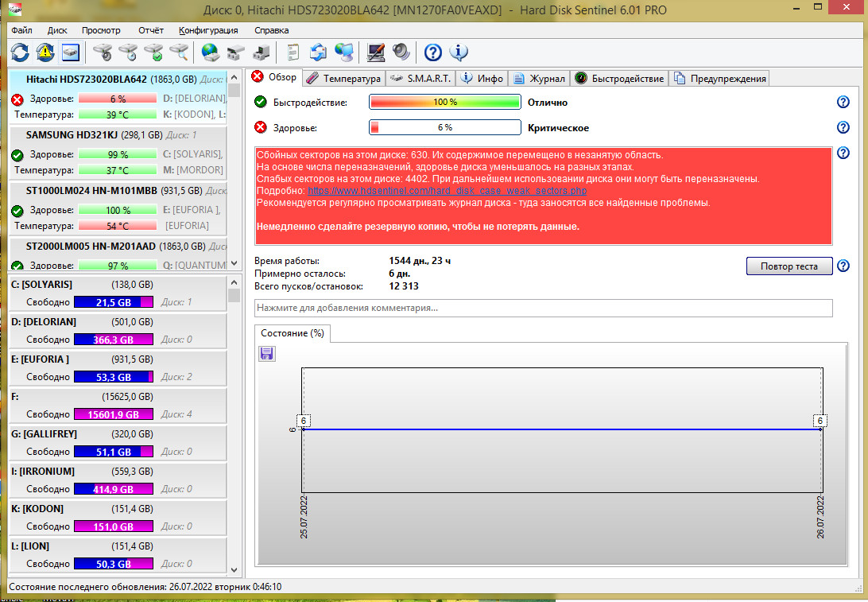Open the Справка menu
Image resolution: width=868 pixels, height=602 pixels.
click(271, 30)
